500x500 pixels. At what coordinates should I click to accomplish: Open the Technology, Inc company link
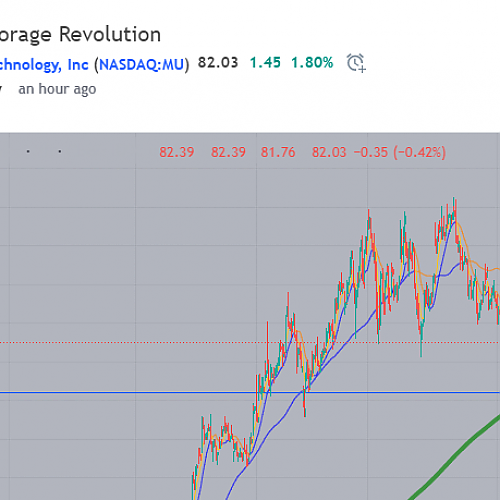click(44, 64)
